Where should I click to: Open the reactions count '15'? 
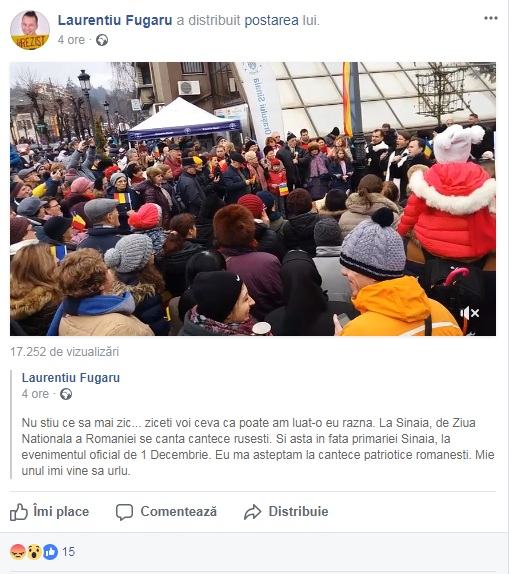[x=68, y=552]
